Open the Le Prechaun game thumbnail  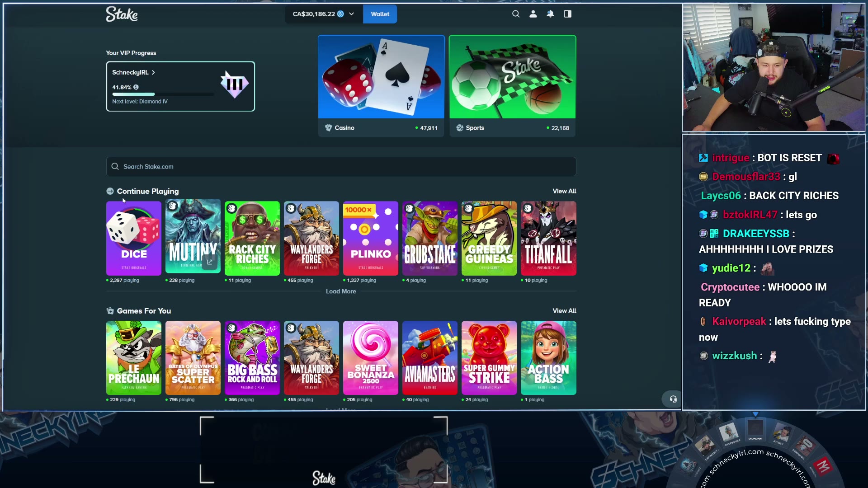coord(134,358)
